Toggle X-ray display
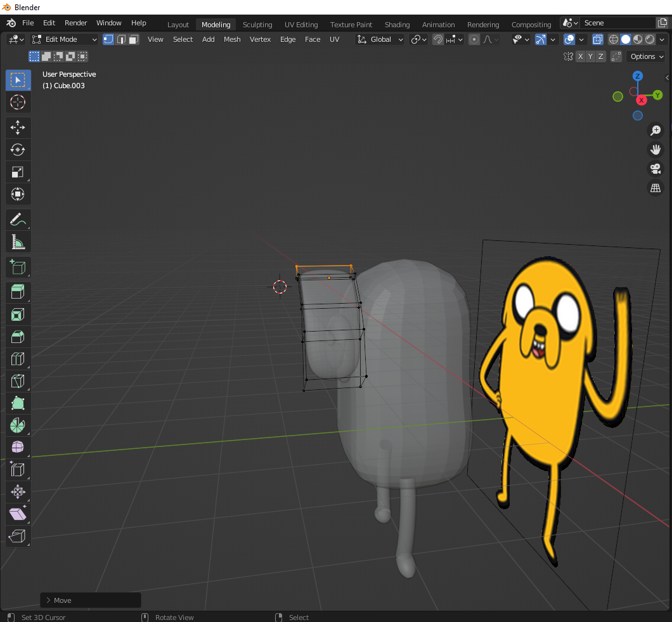The height and width of the screenshot is (622, 672). (x=597, y=39)
